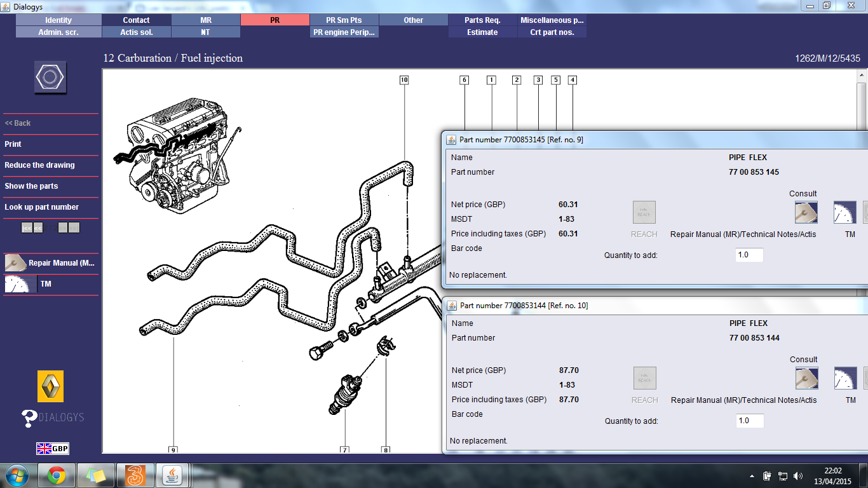The height and width of the screenshot is (488, 868).
Task: Open the Three mobile broadband taskbar icon
Action: click(x=135, y=475)
